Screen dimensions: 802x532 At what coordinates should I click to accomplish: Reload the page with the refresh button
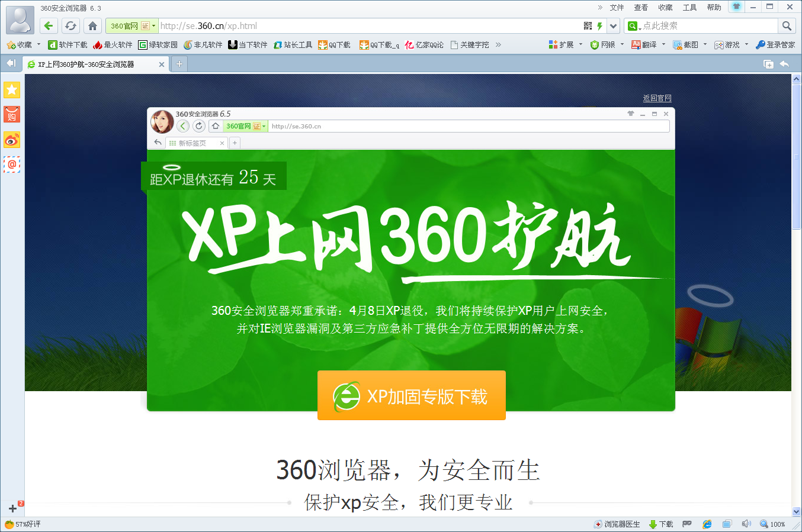coord(70,25)
